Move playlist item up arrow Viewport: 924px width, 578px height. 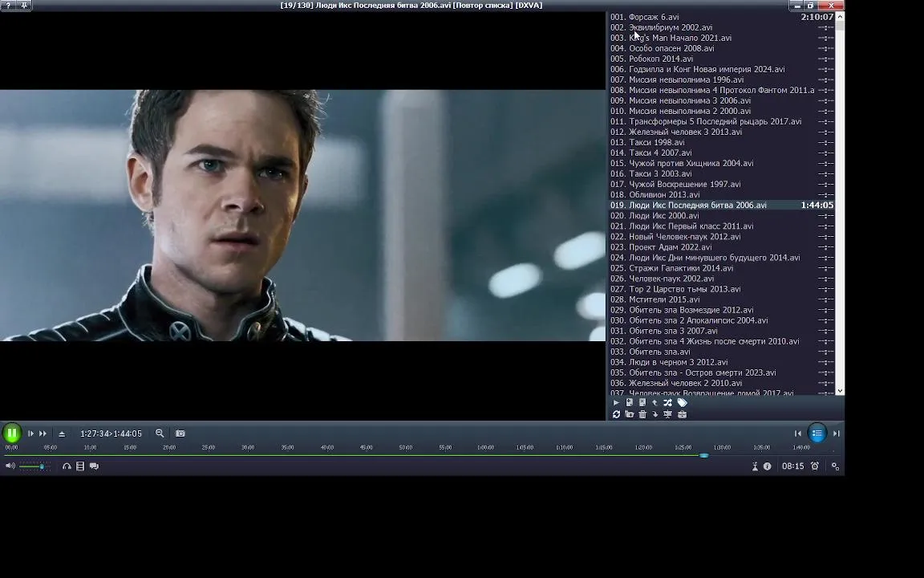(654, 403)
